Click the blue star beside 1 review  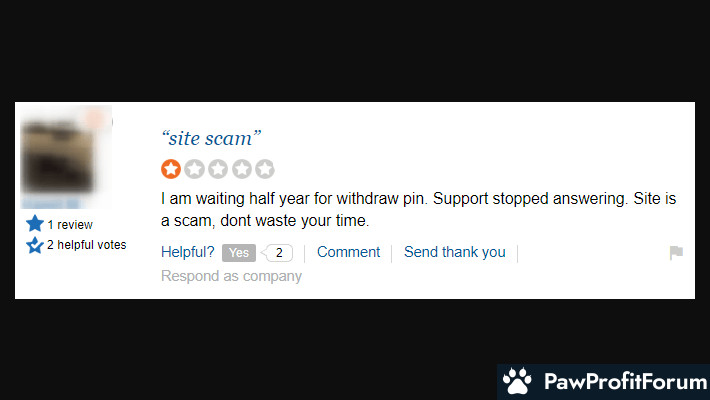click(35, 224)
